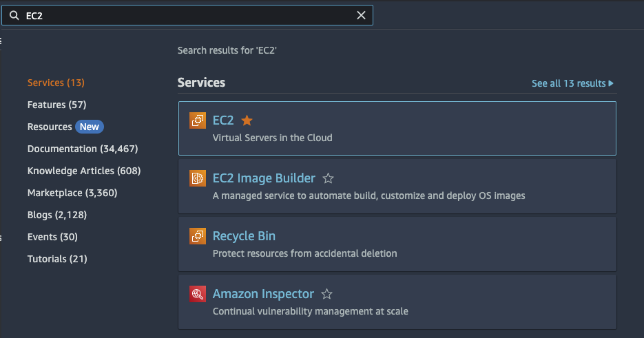Click the EC2 service icon
This screenshot has width=644, height=338.
pos(198,120)
